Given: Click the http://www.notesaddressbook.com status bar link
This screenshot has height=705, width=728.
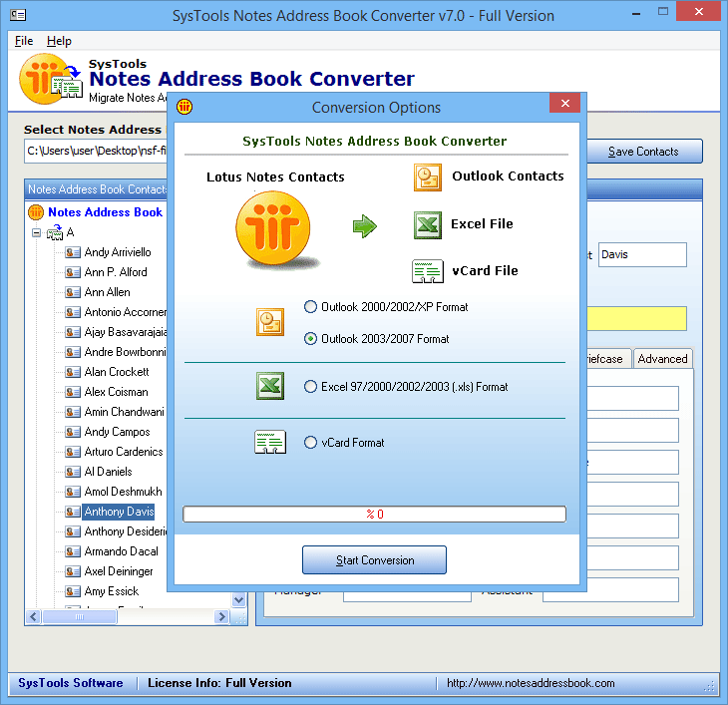Looking at the screenshot, I should point(531,683).
